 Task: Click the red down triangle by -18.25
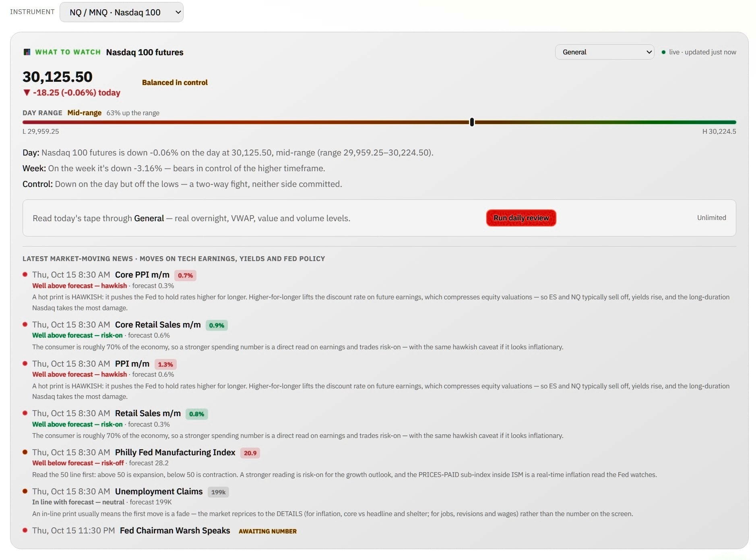(x=27, y=93)
